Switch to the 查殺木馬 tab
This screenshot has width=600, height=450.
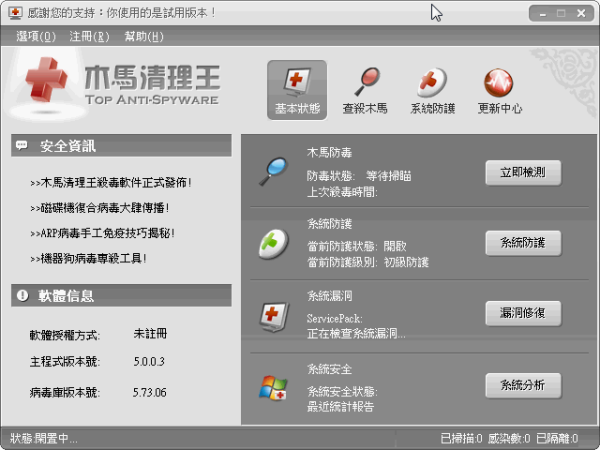tap(365, 90)
